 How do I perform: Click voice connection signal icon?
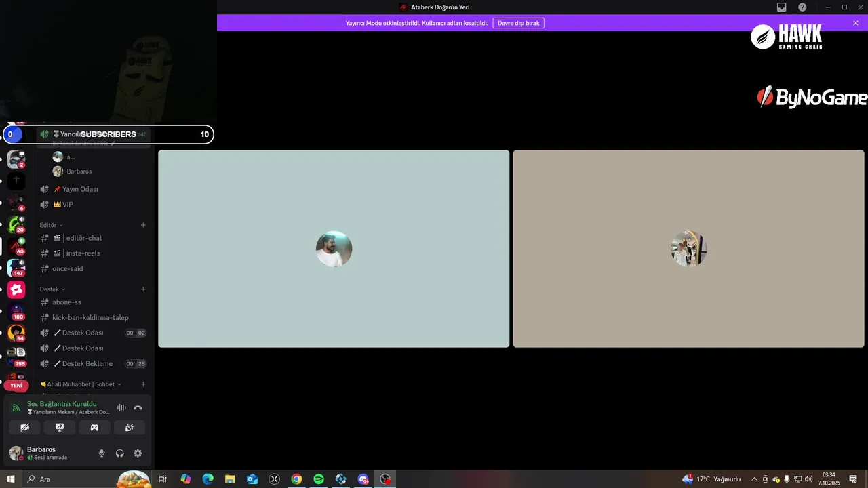(x=16, y=407)
